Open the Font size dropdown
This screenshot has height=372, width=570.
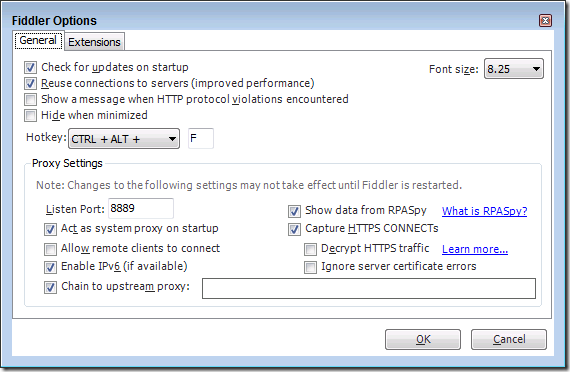(x=514, y=69)
